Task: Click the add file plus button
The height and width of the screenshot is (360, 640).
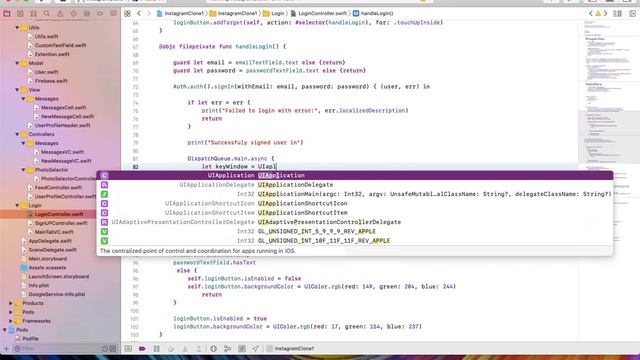Action: tap(6, 349)
